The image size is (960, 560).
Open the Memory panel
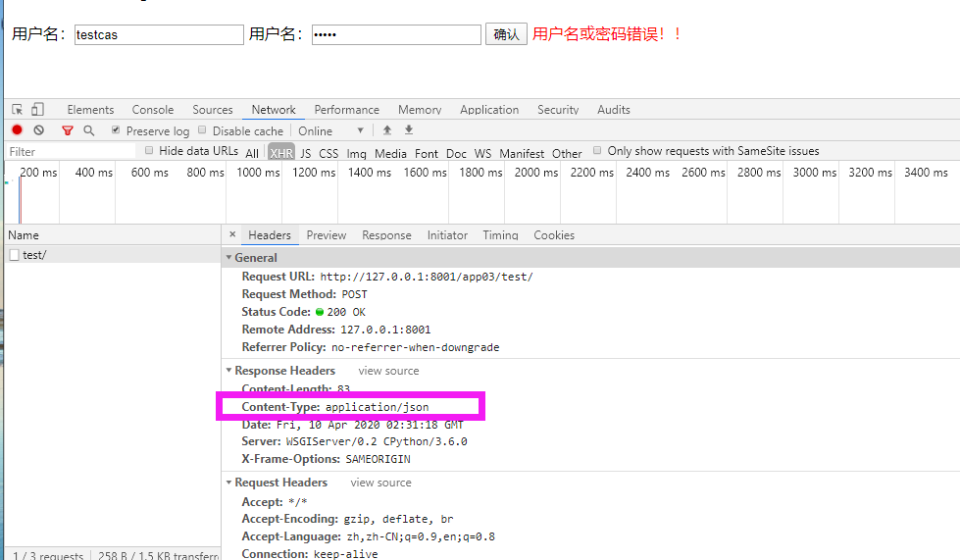420,110
